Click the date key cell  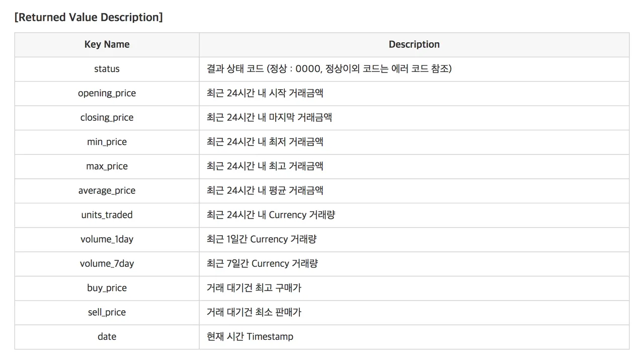point(107,336)
